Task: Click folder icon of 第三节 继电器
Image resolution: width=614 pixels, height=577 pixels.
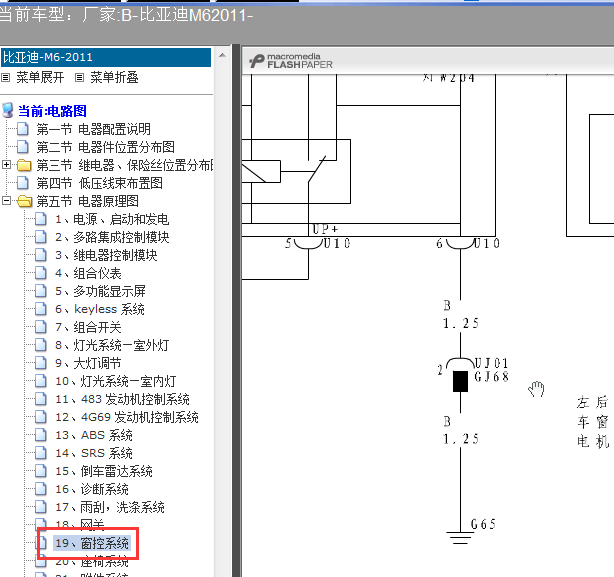Action: (x=24, y=165)
